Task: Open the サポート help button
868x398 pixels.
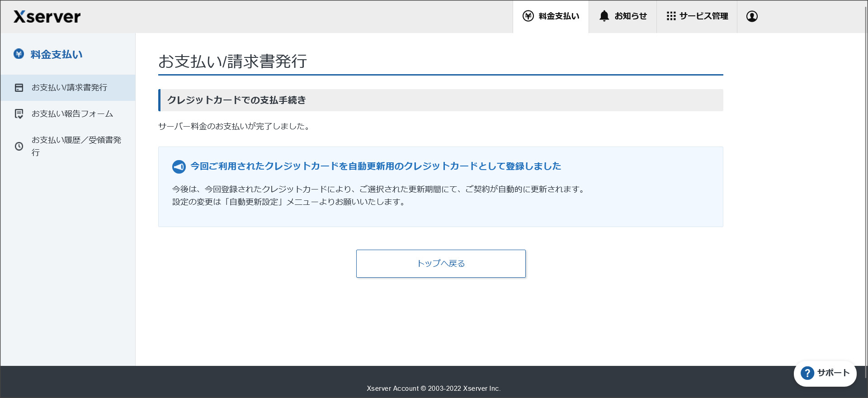Action: pos(825,373)
